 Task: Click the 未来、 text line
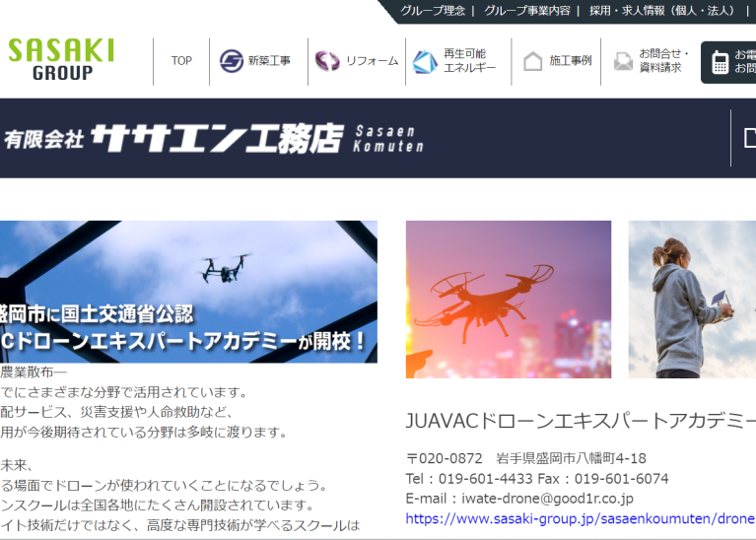(17, 465)
